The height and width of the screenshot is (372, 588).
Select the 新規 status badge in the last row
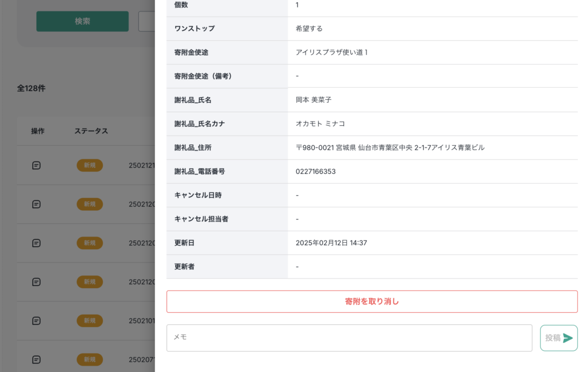click(90, 359)
